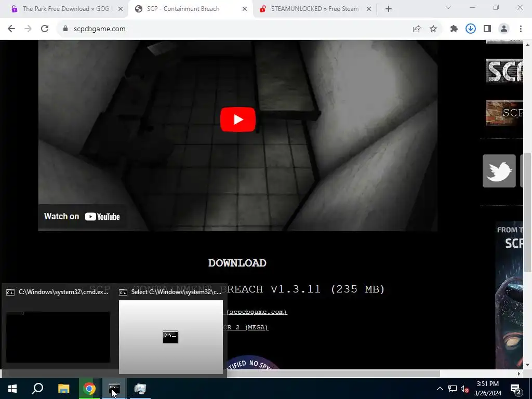The height and width of the screenshot is (399, 532).
Task: Open the Extensions puzzle icon
Action: pos(454,29)
